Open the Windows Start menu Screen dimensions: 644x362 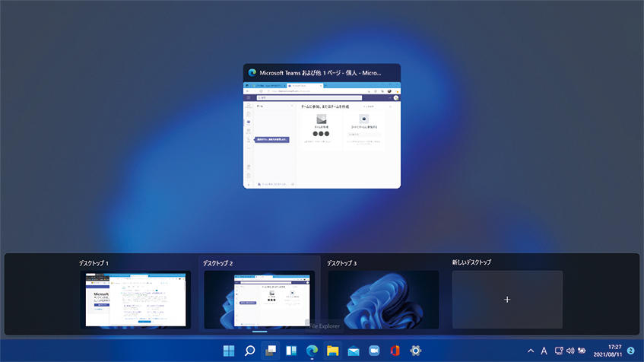tap(229, 351)
